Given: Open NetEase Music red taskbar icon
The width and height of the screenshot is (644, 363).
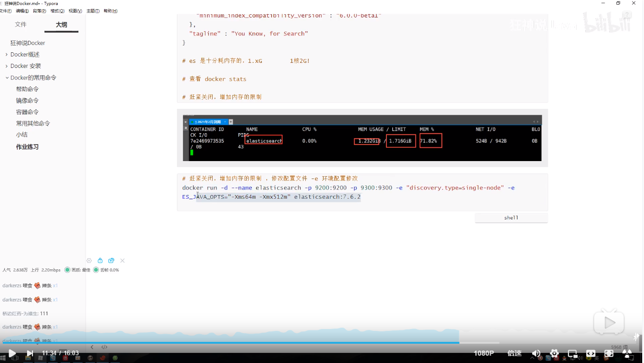Looking at the screenshot, I should [65, 358].
